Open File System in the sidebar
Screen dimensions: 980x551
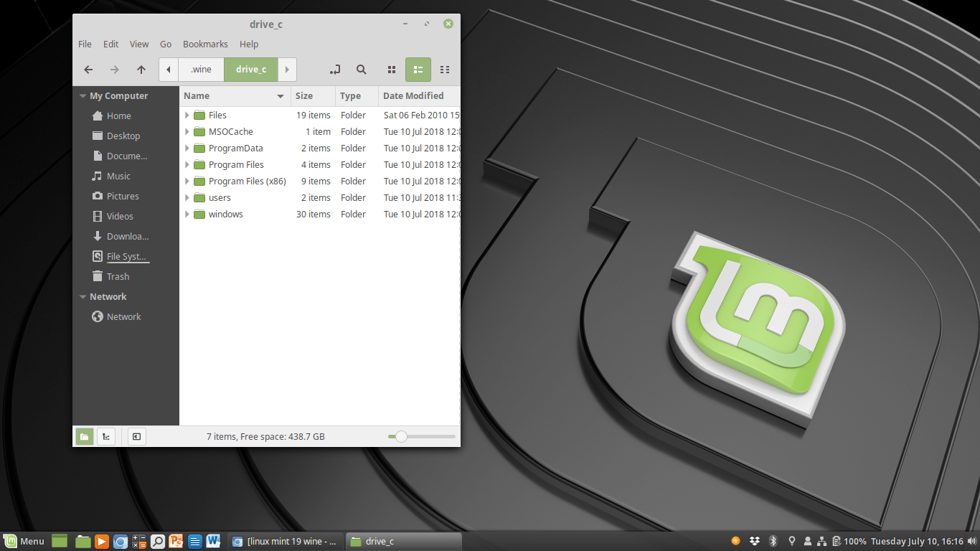[126, 256]
